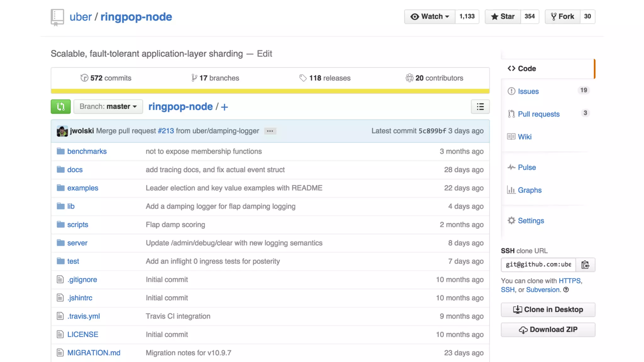Click the green compare and review button

(60, 107)
